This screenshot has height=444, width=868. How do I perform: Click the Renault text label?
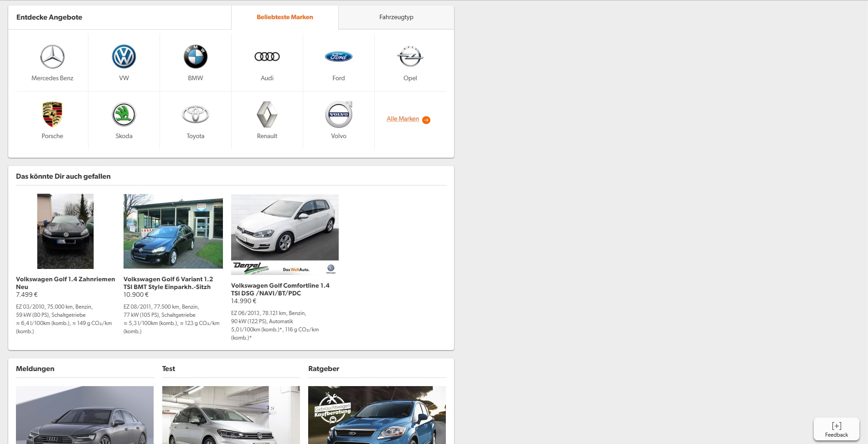tap(267, 136)
